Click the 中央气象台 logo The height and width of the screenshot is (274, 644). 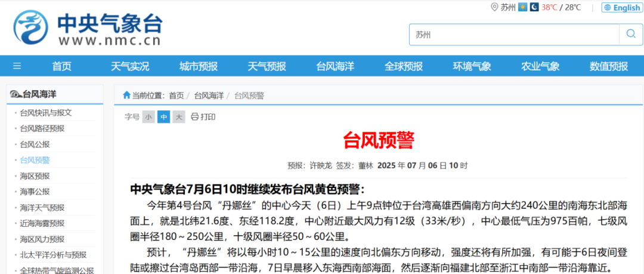88,29
